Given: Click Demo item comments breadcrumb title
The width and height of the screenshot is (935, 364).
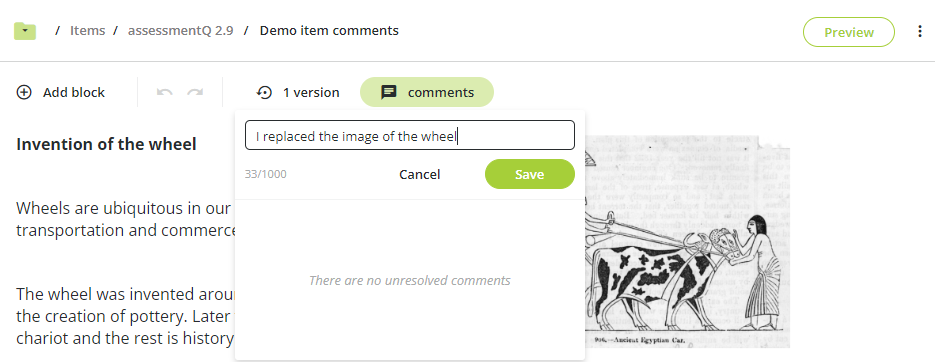Looking at the screenshot, I should pos(329,30).
